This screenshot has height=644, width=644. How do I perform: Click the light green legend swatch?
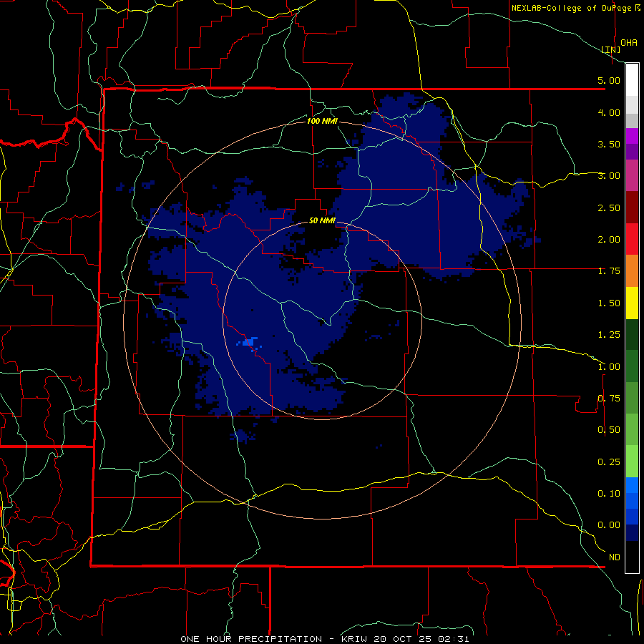632,462
